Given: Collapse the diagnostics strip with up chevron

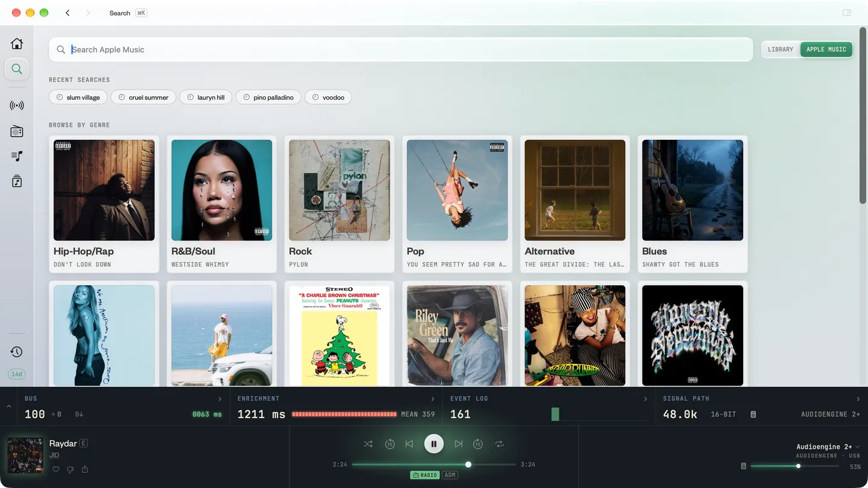Looking at the screenshot, I should (8, 407).
